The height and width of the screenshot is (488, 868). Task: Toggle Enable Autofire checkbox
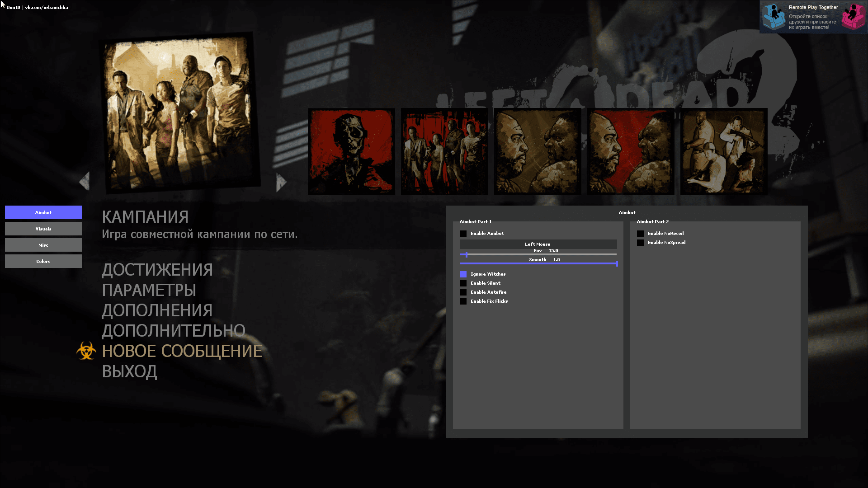tap(463, 292)
